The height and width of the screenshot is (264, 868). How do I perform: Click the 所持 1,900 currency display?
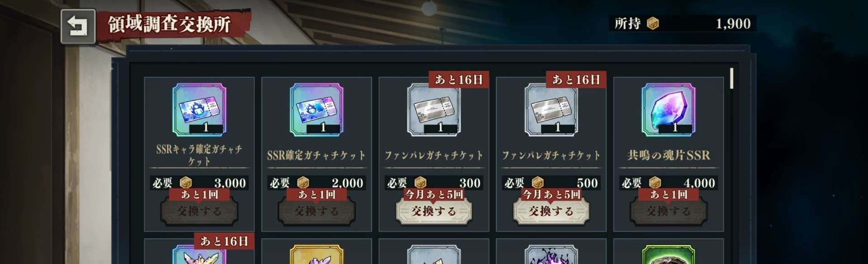[x=682, y=23]
